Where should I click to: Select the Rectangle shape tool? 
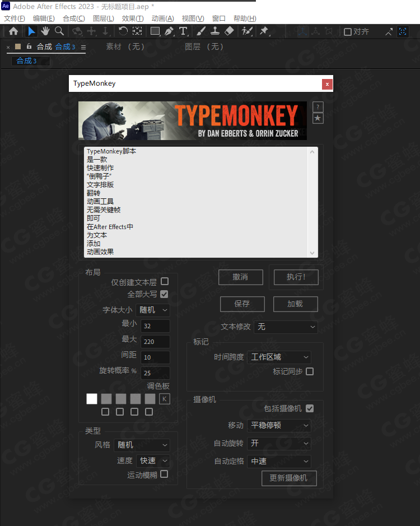pos(155,31)
